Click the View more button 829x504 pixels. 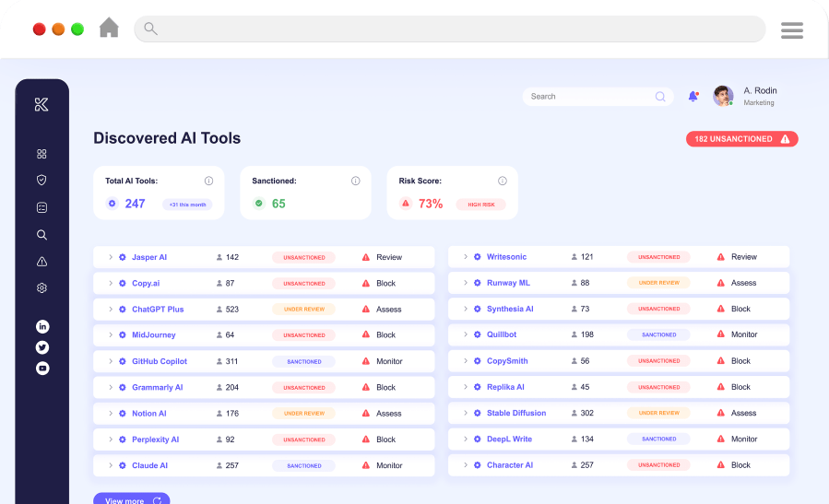coord(131,499)
